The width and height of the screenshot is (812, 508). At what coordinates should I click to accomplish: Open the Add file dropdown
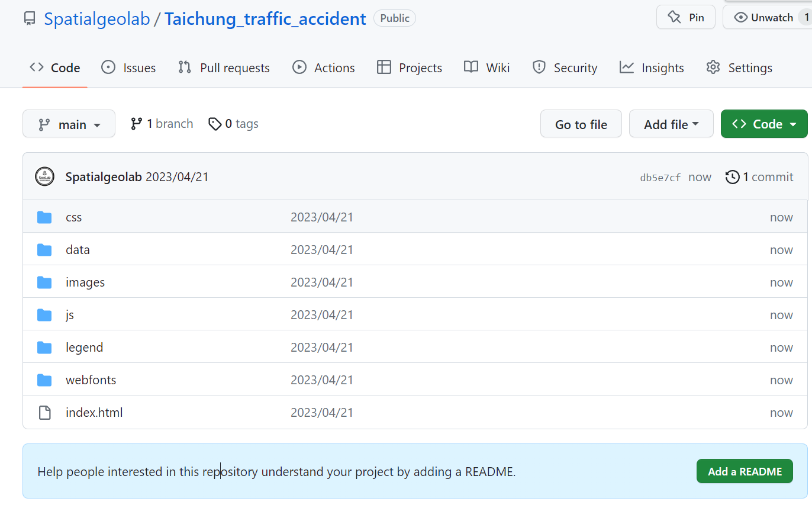[x=671, y=124]
